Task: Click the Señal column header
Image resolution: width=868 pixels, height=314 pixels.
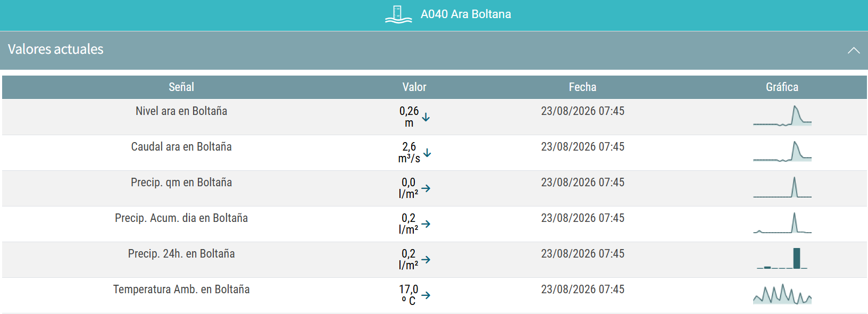Action: [181, 87]
